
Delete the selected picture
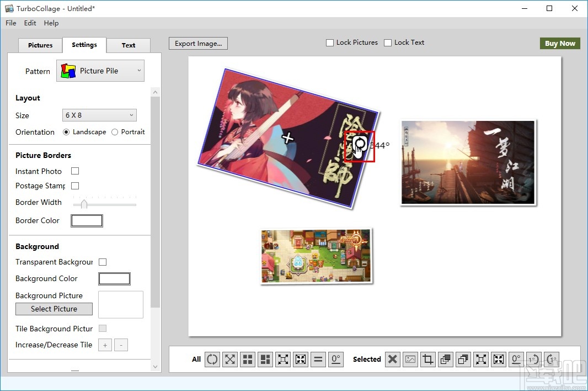(x=392, y=359)
